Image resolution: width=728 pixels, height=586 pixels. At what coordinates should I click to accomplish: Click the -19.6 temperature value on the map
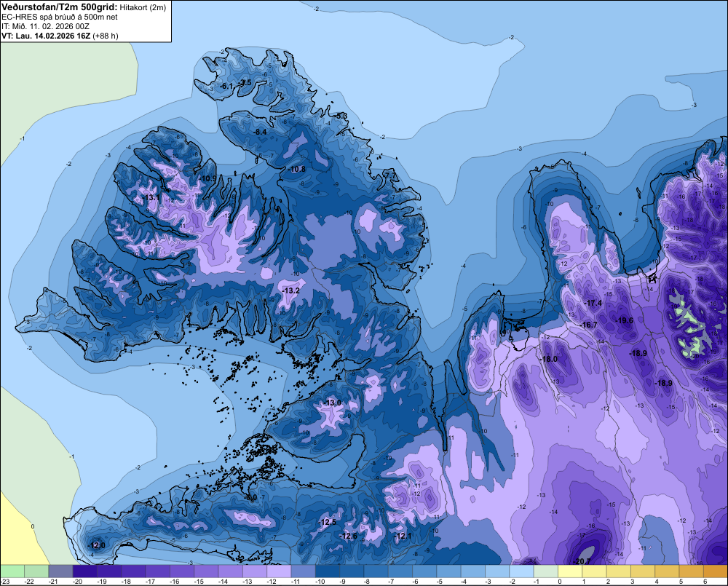coord(625,320)
